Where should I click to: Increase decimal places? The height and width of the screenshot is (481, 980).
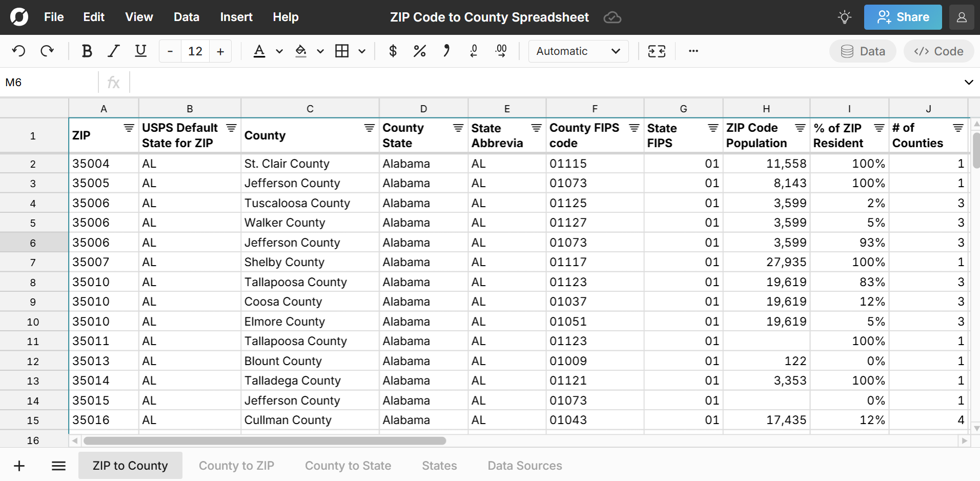[x=501, y=51]
